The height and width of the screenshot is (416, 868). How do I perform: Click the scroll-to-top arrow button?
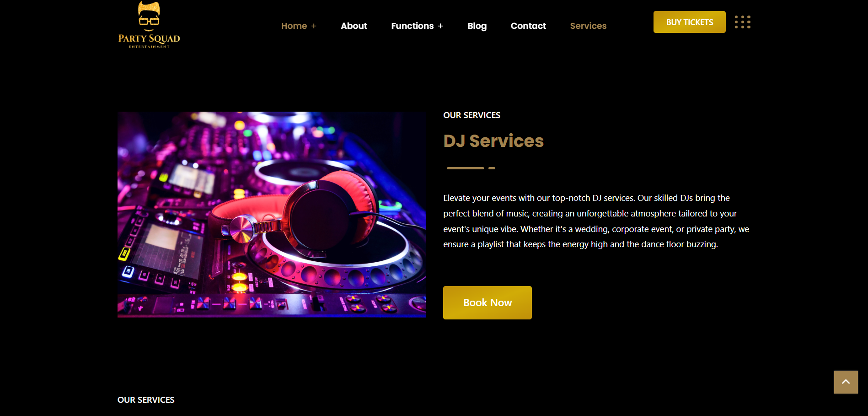(846, 382)
